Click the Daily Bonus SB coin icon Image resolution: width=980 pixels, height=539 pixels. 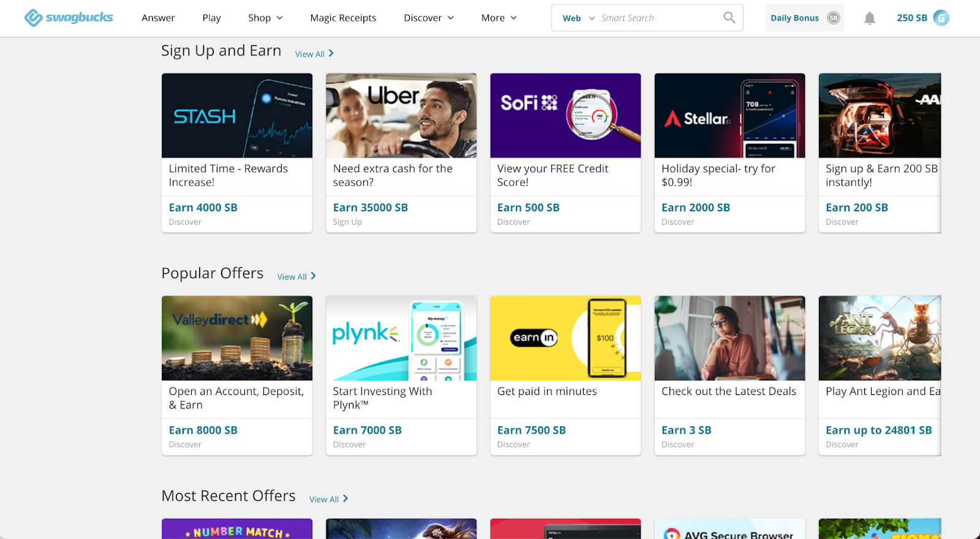pyautogui.click(x=833, y=18)
